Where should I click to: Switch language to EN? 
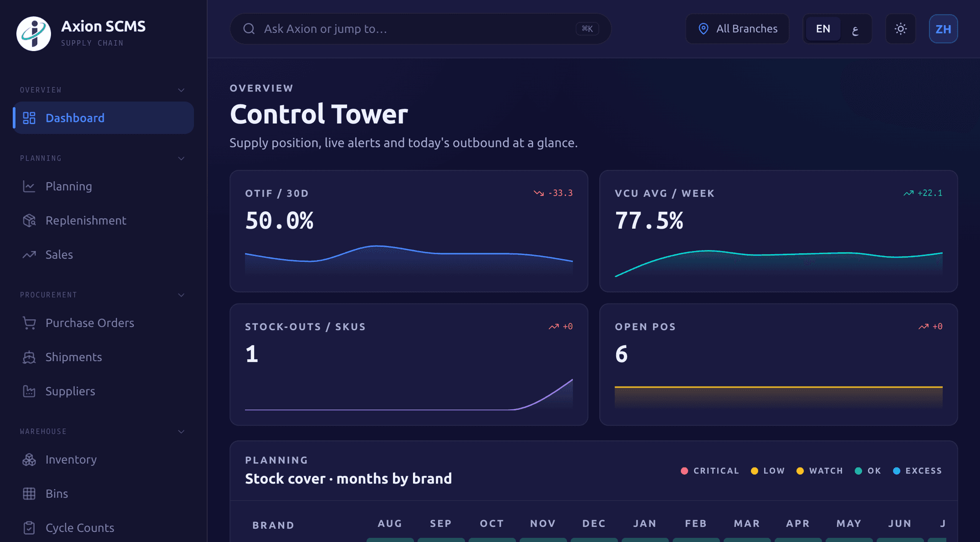click(823, 29)
